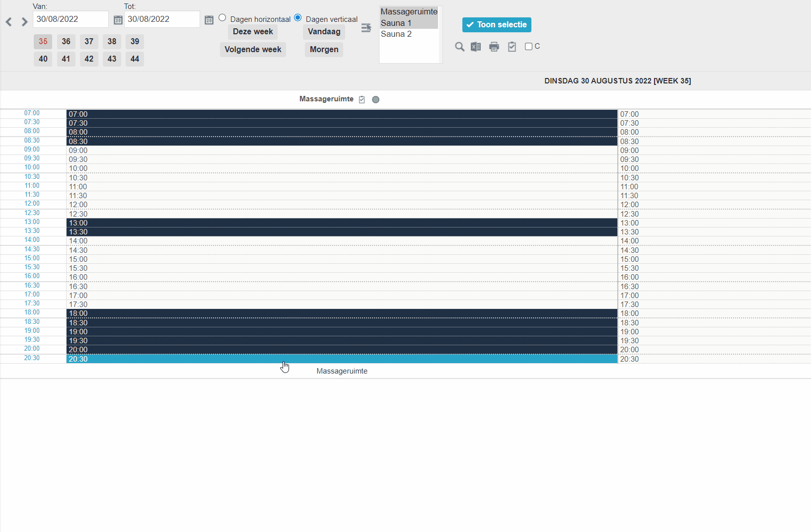Screen dimensions: 811x532
Task: Click the blue 08:30 time label
Action: click(32, 141)
